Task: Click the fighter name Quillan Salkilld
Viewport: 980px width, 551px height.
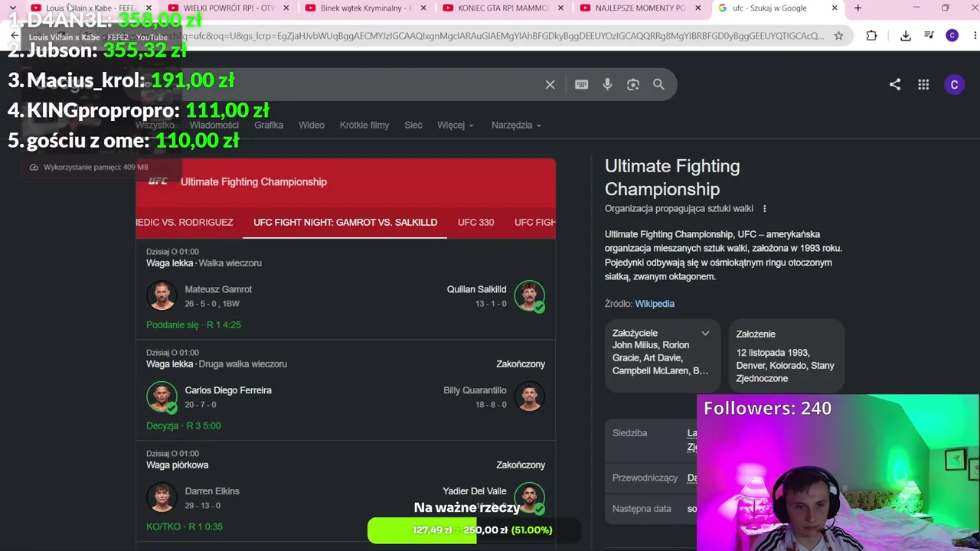Action: pos(476,289)
